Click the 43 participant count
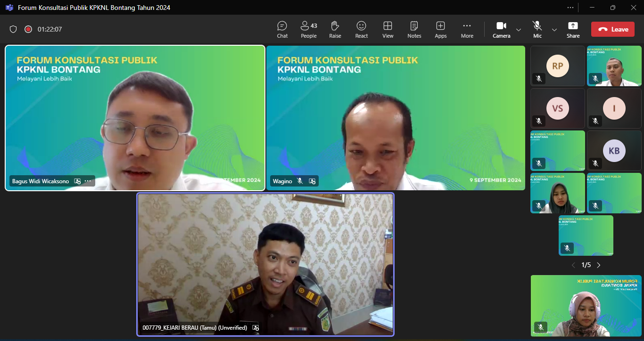Image resolution: width=644 pixels, height=341 pixels. (314, 25)
